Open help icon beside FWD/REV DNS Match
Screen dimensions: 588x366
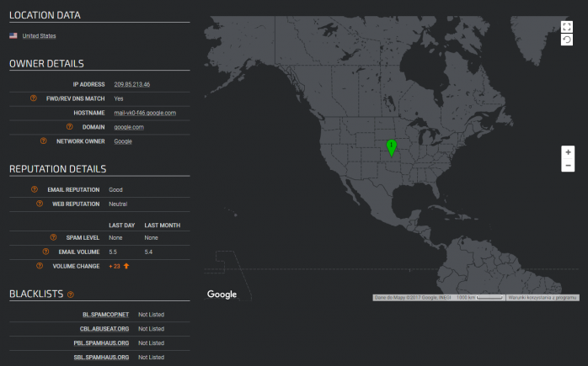click(x=34, y=98)
